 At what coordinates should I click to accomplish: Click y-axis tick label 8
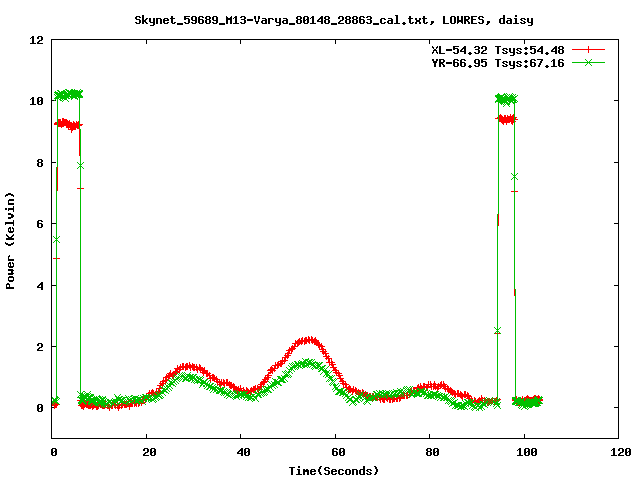[40, 163]
